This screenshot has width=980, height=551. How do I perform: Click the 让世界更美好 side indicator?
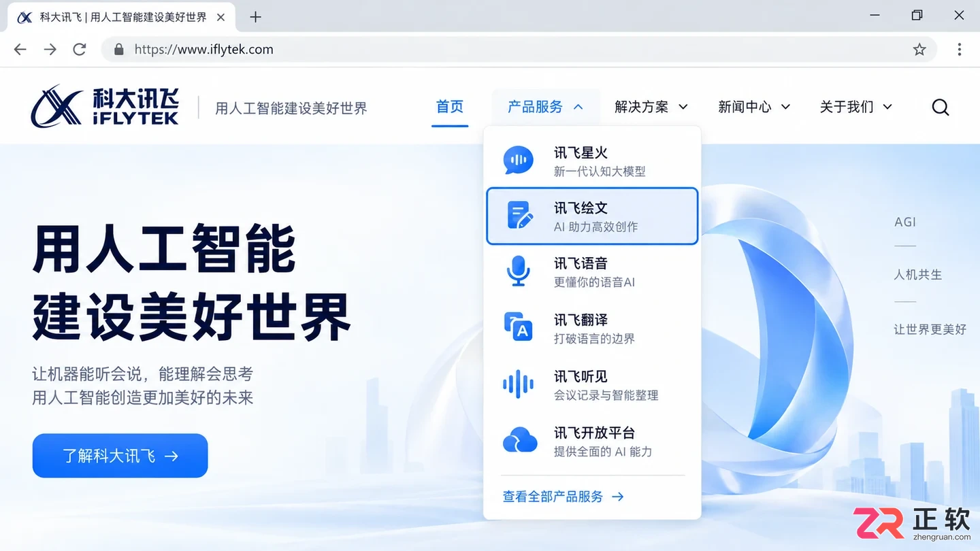[930, 329]
